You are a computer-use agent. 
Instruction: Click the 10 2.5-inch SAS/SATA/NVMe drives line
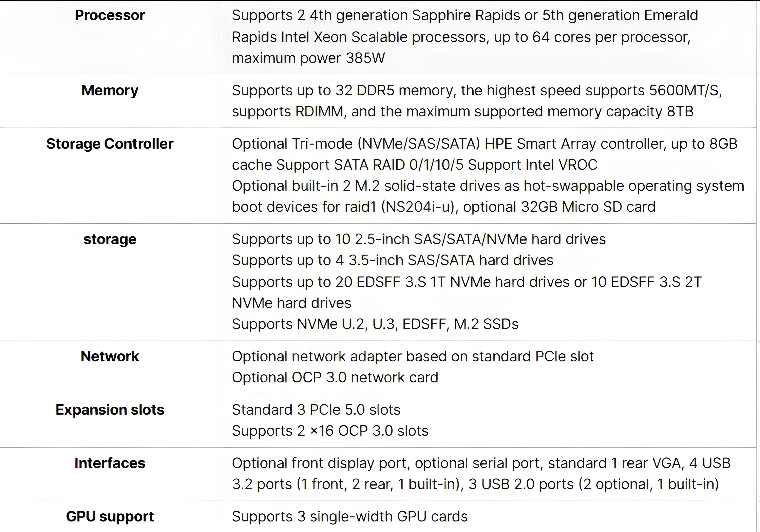[x=419, y=239]
